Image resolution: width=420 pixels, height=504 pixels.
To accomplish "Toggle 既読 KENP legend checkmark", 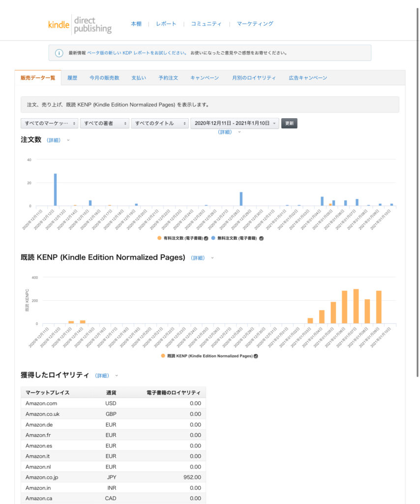I will pyautogui.click(x=256, y=356).
